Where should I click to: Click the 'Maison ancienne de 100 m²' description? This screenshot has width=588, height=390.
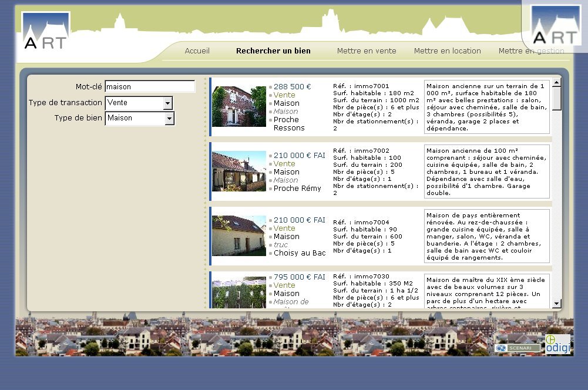pyautogui.click(x=487, y=172)
